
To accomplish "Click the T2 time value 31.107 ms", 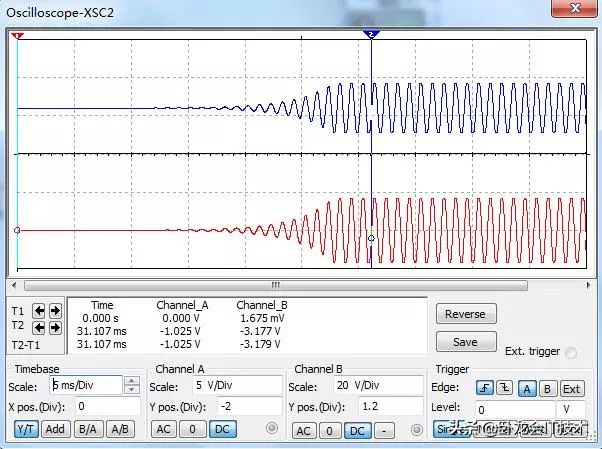I will point(101,331).
